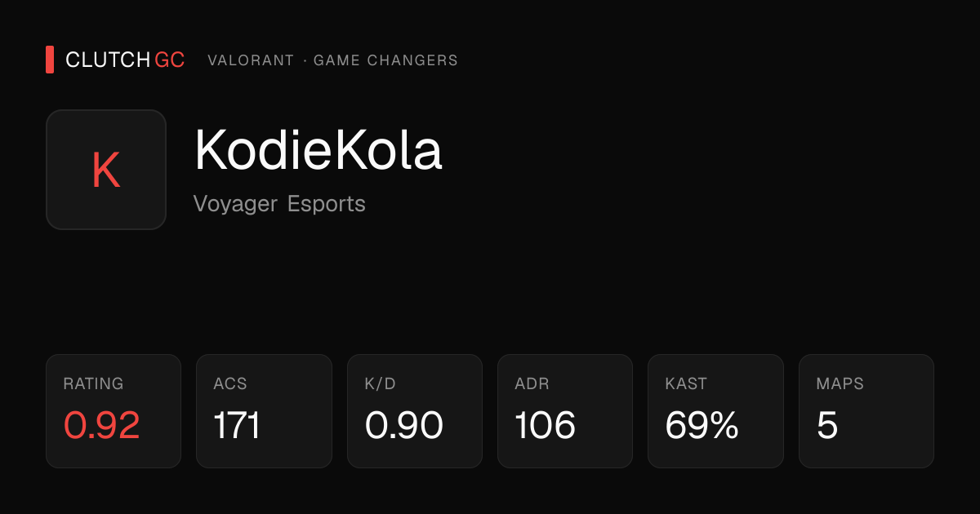
Task: Open the K avatar tile
Action: 106,170
